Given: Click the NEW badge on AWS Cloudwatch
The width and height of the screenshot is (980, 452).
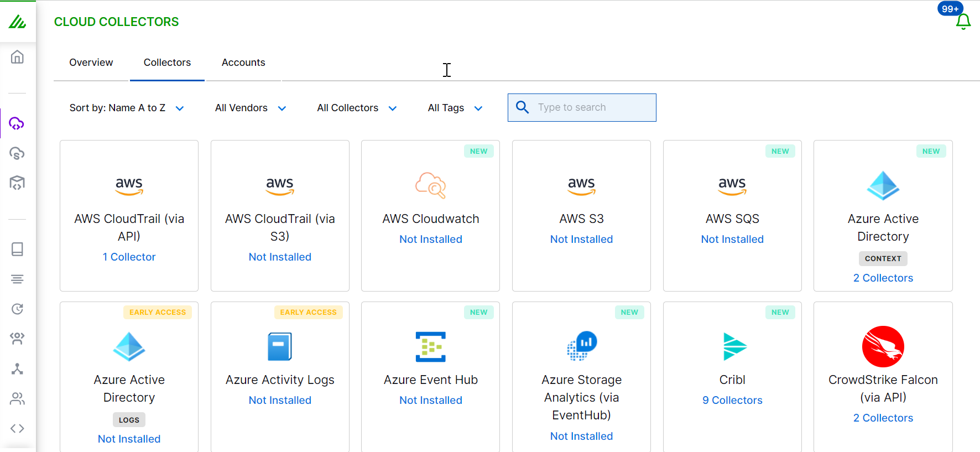Looking at the screenshot, I should pyautogui.click(x=479, y=151).
